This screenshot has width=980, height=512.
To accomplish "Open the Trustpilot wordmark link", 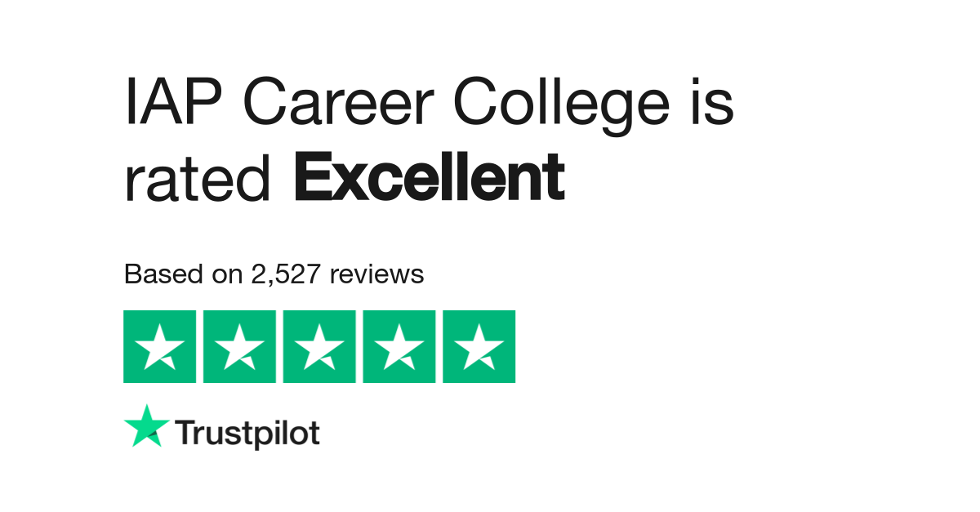I will coord(247,433).
